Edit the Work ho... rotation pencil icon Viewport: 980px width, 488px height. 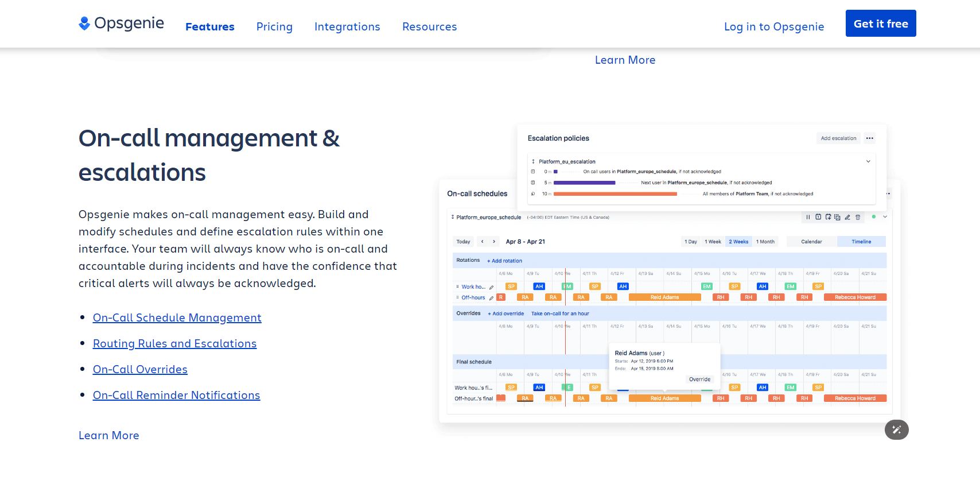(491, 287)
